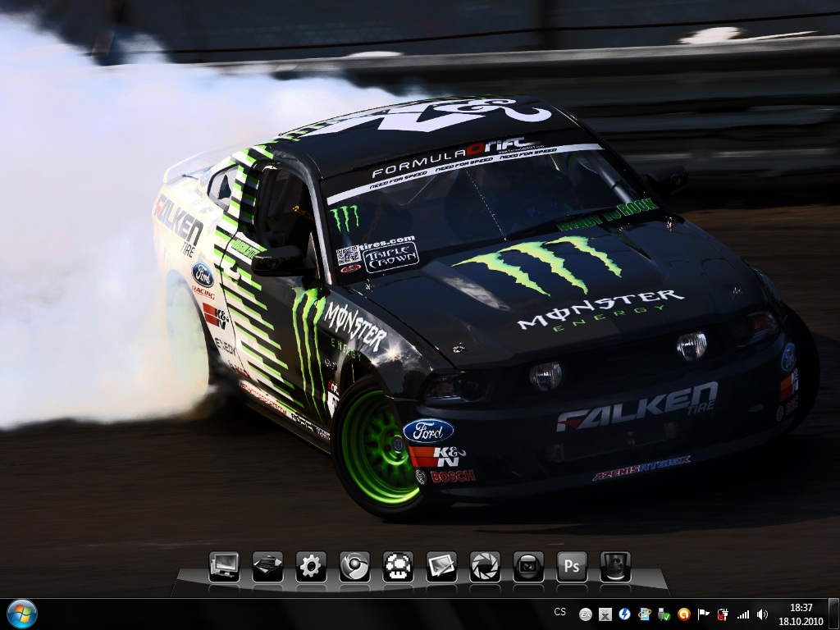This screenshot has height=630, width=840.
Task: Click the power plug tray icon
Action: tap(724, 614)
